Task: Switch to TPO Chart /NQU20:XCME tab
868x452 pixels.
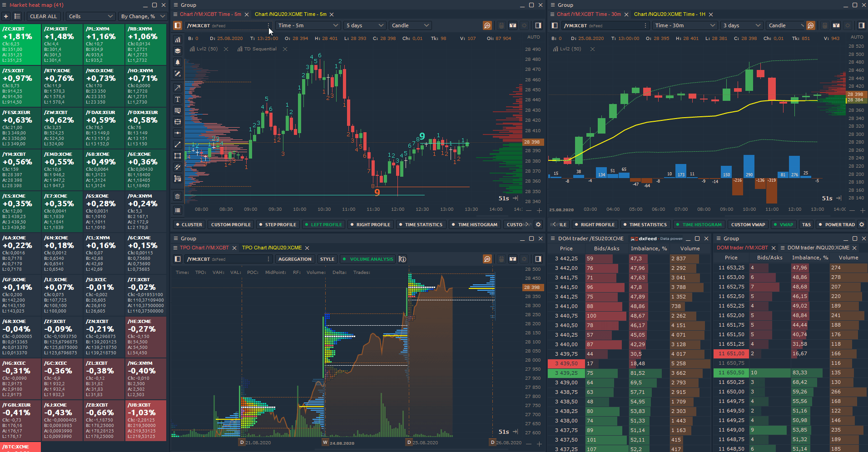Action: 272,248
